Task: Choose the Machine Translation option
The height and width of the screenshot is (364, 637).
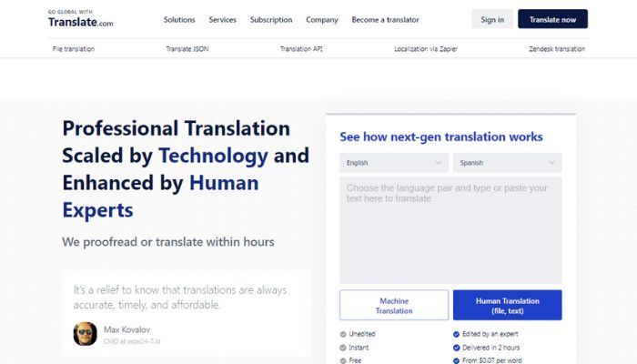Action: coord(394,305)
